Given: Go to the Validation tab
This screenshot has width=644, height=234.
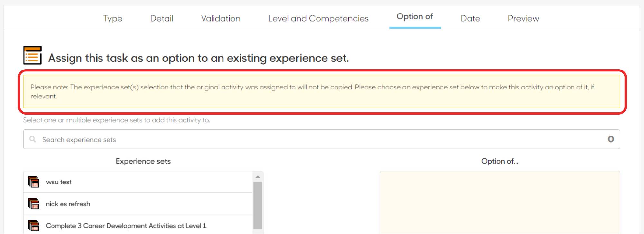Looking at the screenshot, I should click(221, 18).
